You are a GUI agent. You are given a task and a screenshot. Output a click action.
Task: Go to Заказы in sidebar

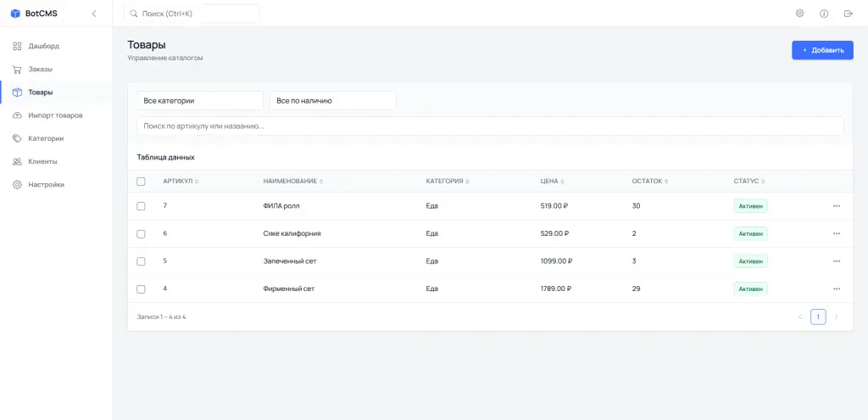click(x=40, y=69)
